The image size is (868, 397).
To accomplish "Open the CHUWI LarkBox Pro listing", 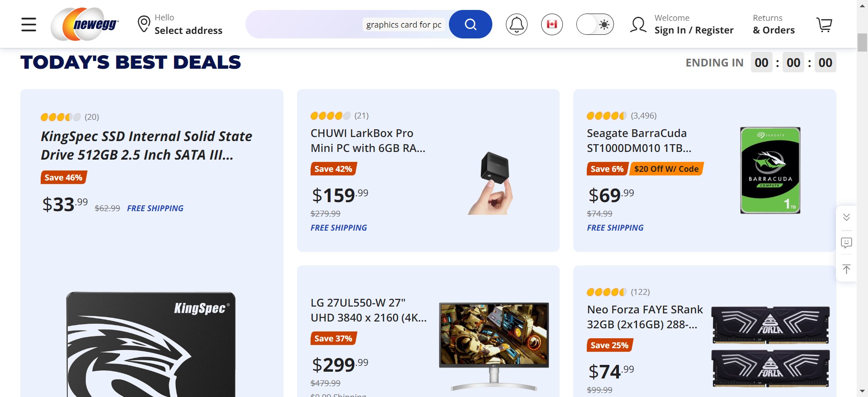I will tap(368, 141).
